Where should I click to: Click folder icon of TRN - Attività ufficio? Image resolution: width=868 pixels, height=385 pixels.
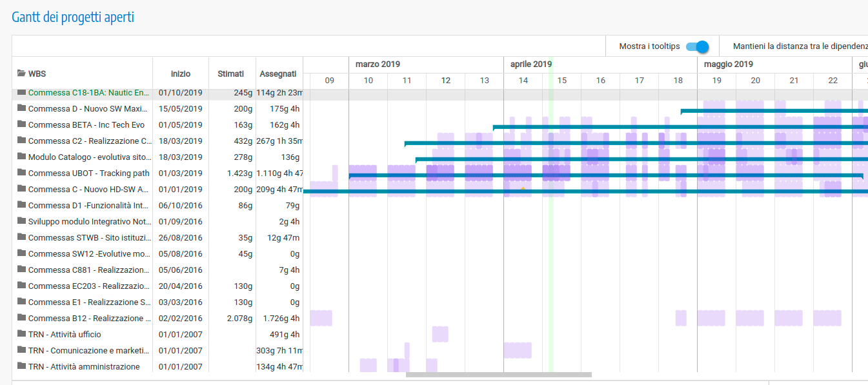21,334
